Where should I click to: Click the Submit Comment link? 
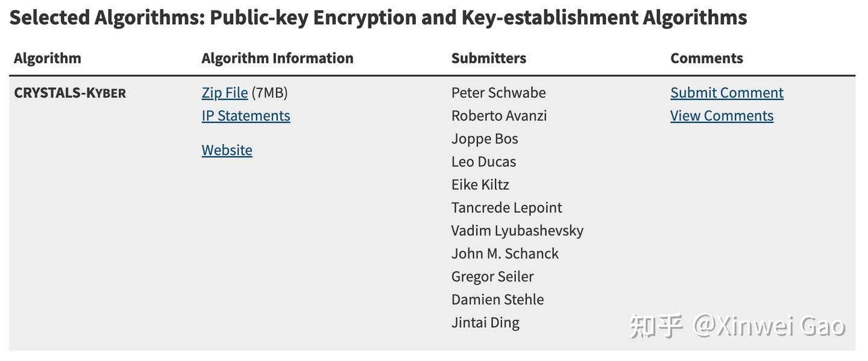726,93
